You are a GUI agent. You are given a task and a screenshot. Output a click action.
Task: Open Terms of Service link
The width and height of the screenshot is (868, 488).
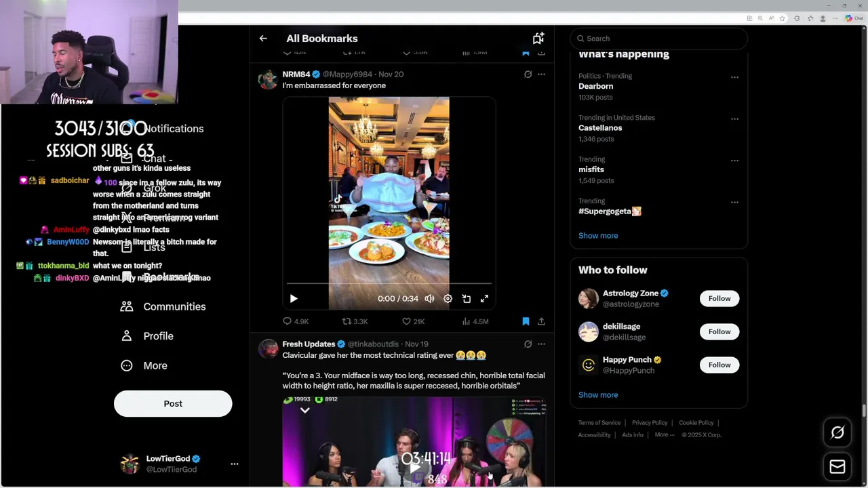[599, 423]
